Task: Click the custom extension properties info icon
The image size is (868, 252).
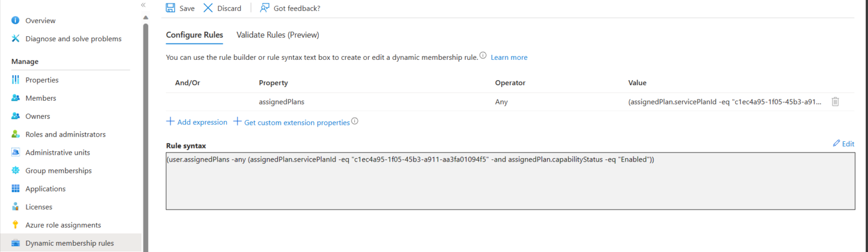Action: (x=355, y=121)
